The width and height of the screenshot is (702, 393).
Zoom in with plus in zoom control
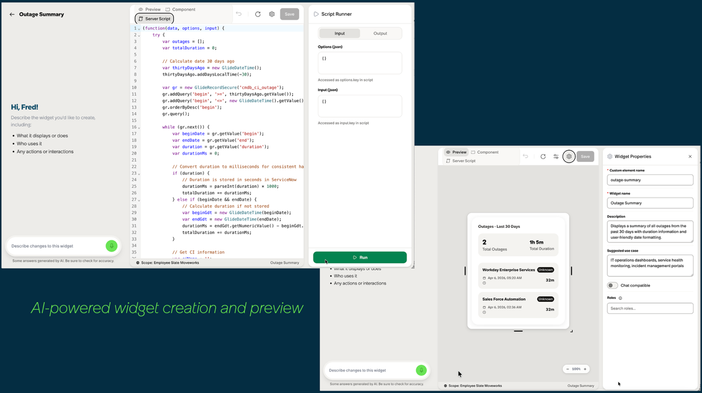coord(585,369)
